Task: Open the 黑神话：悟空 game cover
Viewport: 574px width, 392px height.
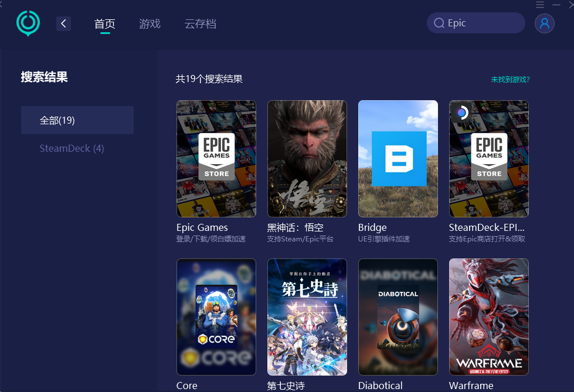Action: 307,159
